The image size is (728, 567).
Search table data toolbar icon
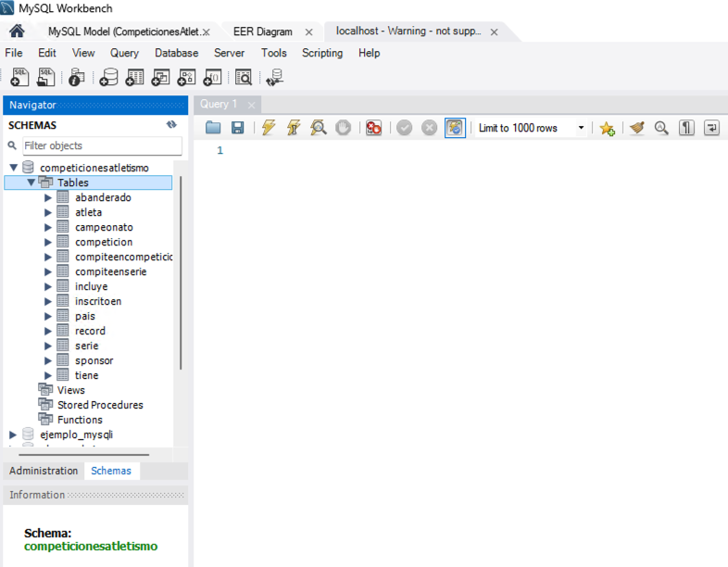point(244,77)
